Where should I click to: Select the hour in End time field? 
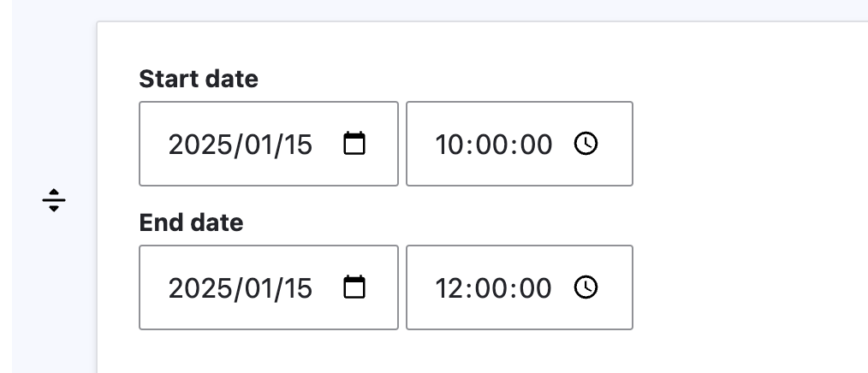(x=449, y=288)
